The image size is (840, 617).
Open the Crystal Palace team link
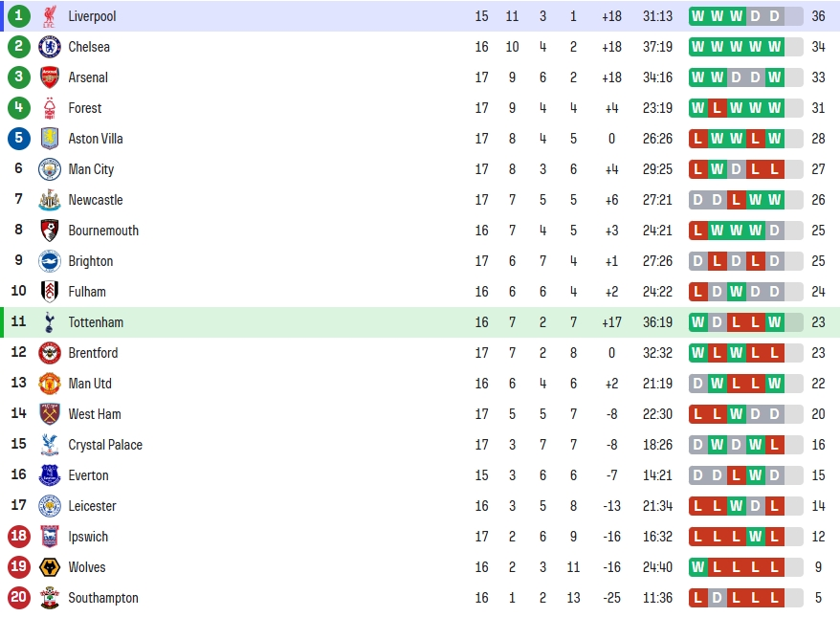click(x=105, y=445)
